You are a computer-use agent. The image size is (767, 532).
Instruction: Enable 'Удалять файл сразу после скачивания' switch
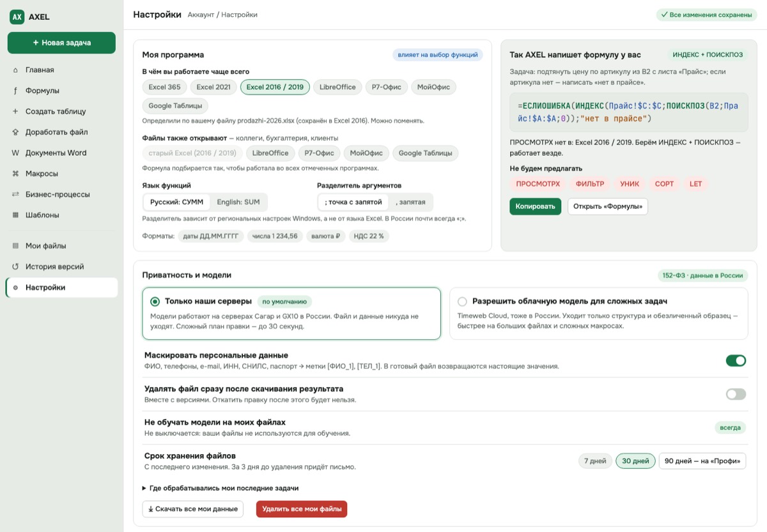736,394
